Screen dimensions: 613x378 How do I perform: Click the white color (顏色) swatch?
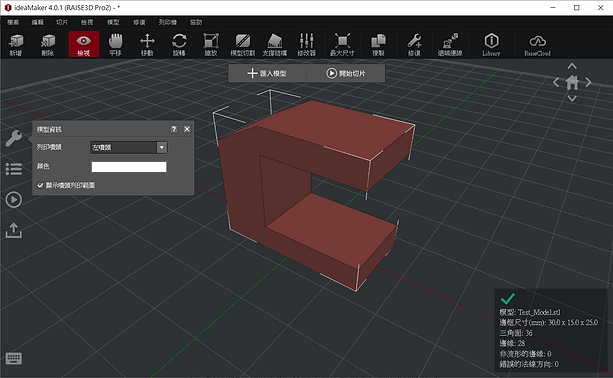point(129,167)
